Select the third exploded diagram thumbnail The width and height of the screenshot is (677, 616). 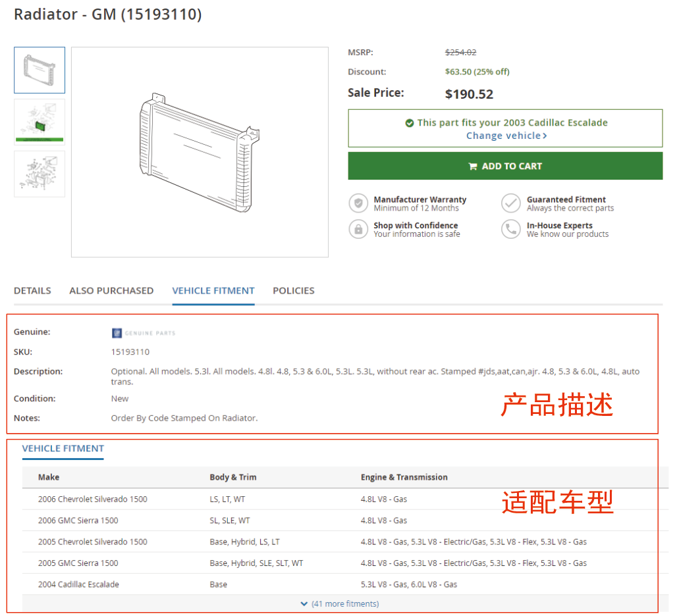point(40,174)
